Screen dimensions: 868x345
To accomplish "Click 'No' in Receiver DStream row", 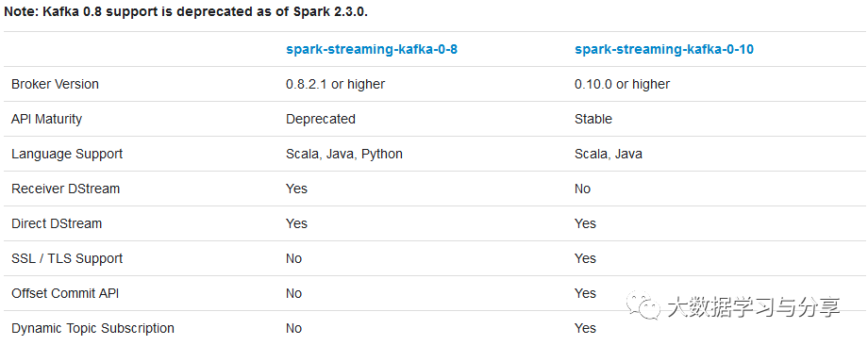I will tap(582, 189).
